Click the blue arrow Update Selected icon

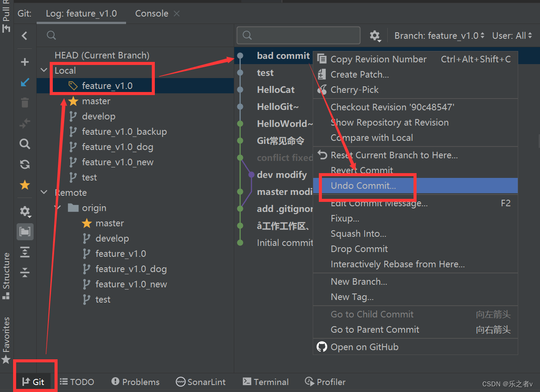pyautogui.click(x=25, y=82)
